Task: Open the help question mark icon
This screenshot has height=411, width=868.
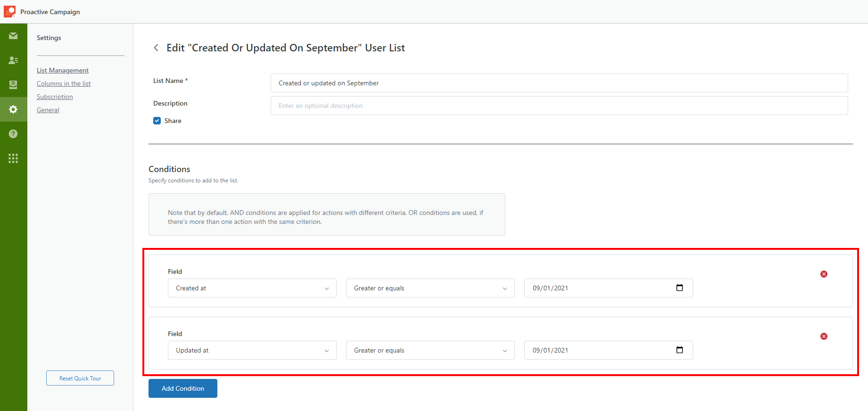Action: click(x=13, y=134)
